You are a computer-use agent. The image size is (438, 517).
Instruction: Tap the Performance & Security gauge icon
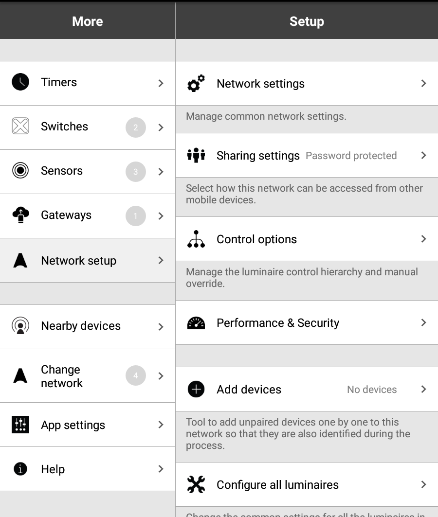pyautogui.click(x=196, y=323)
